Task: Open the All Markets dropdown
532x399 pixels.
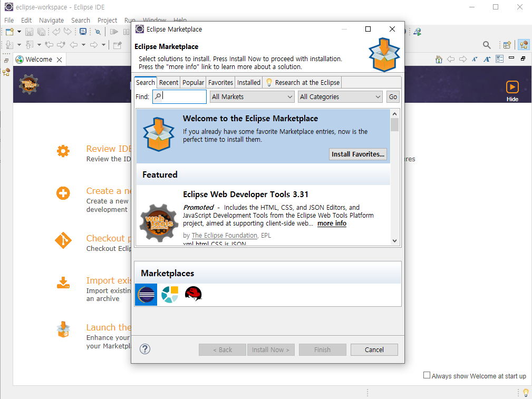Action: tap(252, 97)
